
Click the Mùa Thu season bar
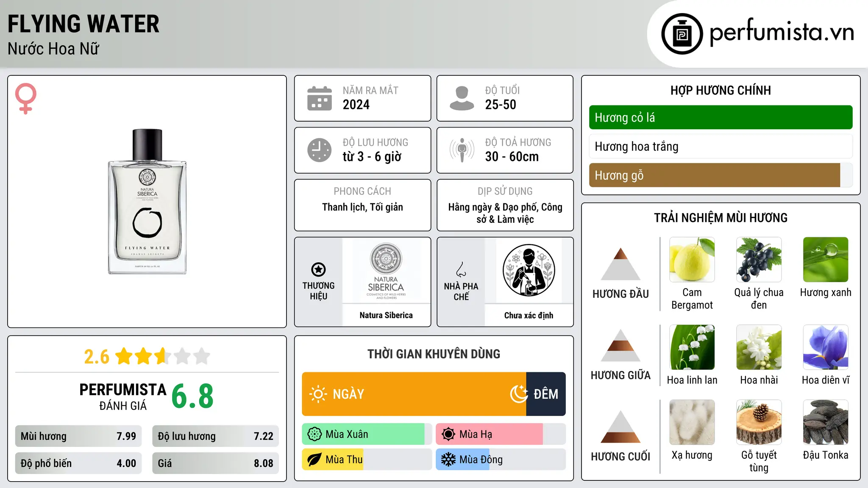pos(367,460)
